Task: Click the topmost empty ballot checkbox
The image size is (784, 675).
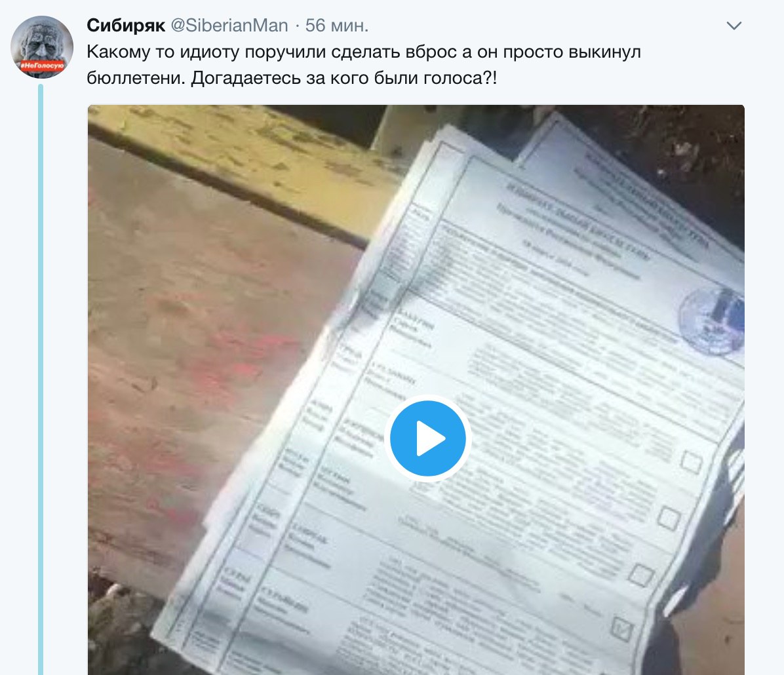Action: point(692,461)
